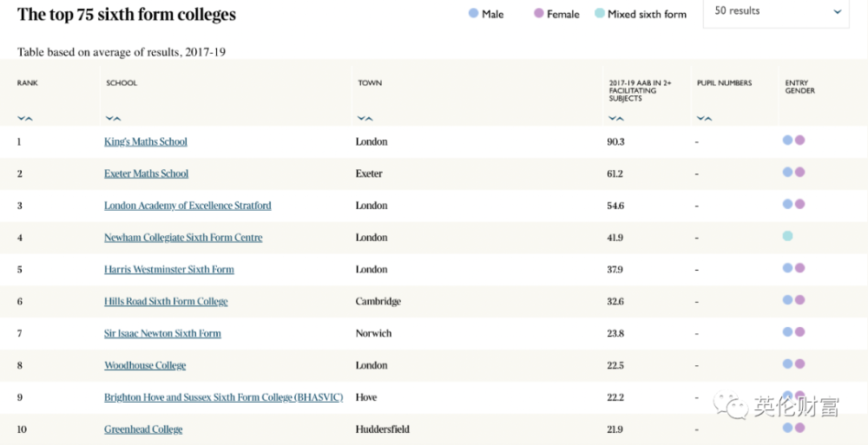Click King's Maths School male gender dot

(x=787, y=141)
